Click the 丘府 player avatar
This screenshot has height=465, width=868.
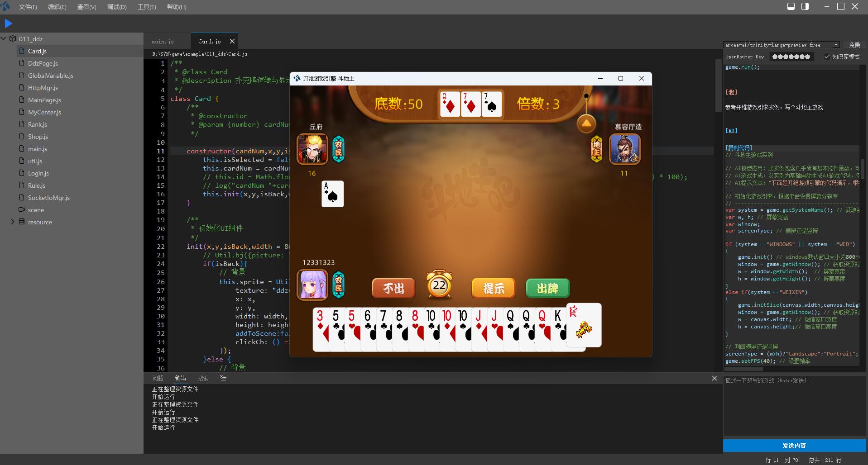tap(312, 149)
